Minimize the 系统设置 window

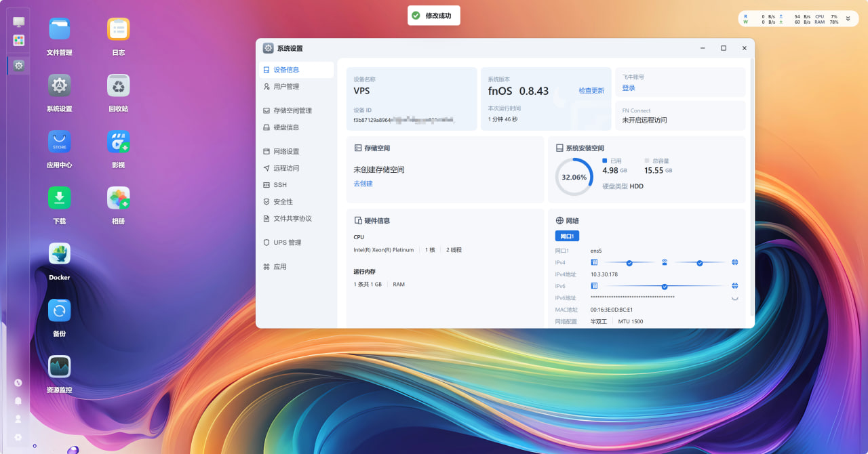703,48
